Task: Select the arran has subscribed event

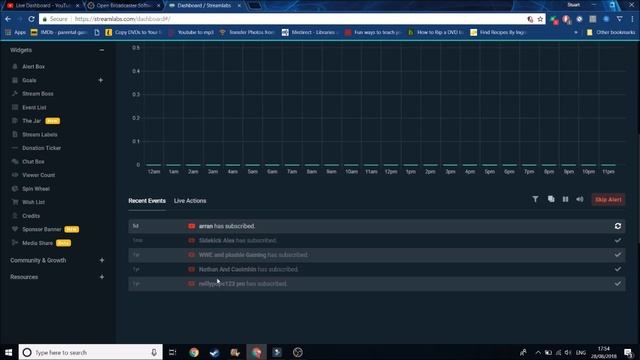Action: coord(376,226)
